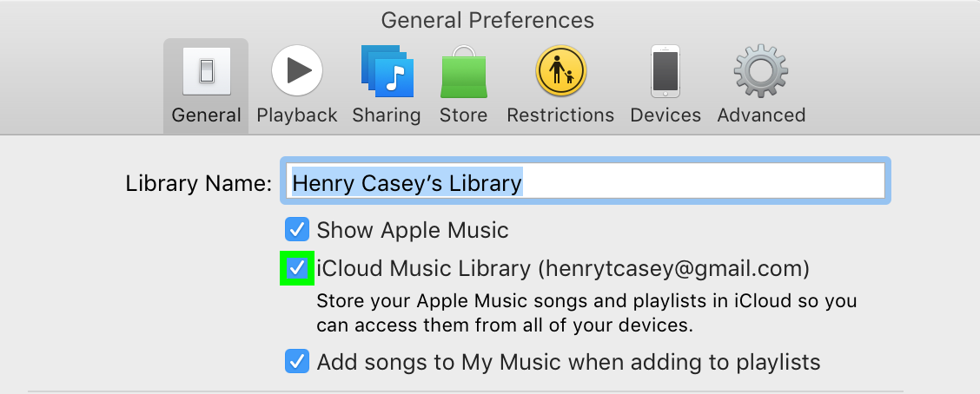The image size is (980, 394).
Task: Switch to the "Advanced" tab label
Action: pyautogui.click(x=761, y=115)
